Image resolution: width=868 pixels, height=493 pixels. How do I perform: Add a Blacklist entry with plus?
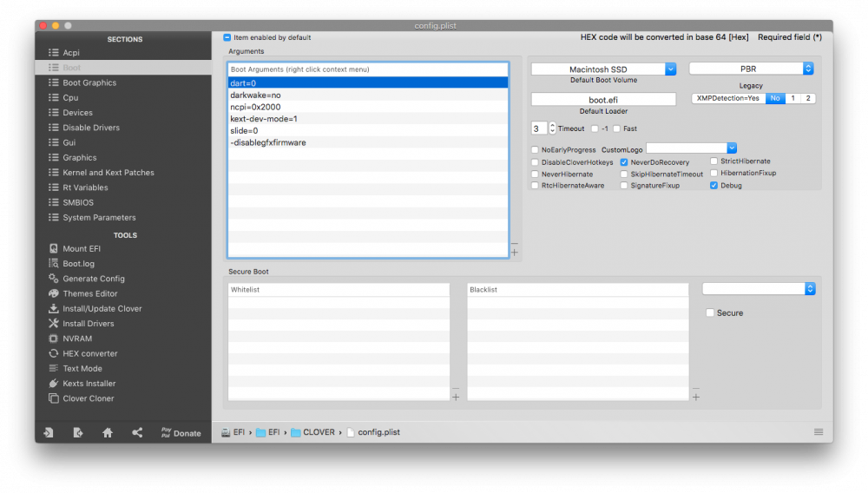click(x=696, y=397)
